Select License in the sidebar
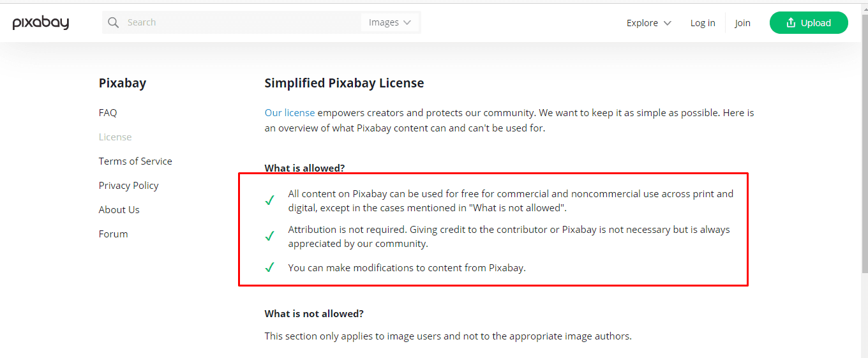Viewport: 868px width, 358px height. point(115,137)
